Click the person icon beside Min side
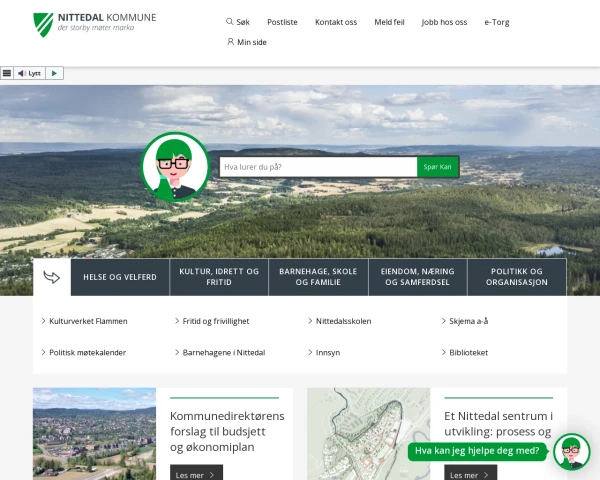This screenshot has width=600, height=480. click(230, 41)
